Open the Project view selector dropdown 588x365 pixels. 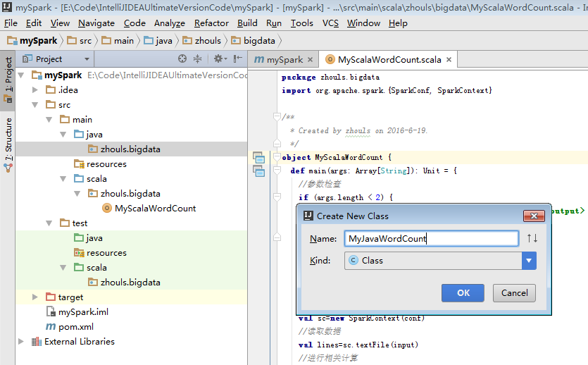pyautogui.click(x=87, y=59)
